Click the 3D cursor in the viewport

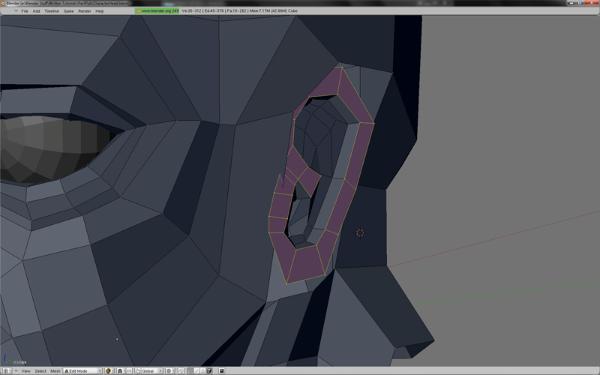point(360,233)
